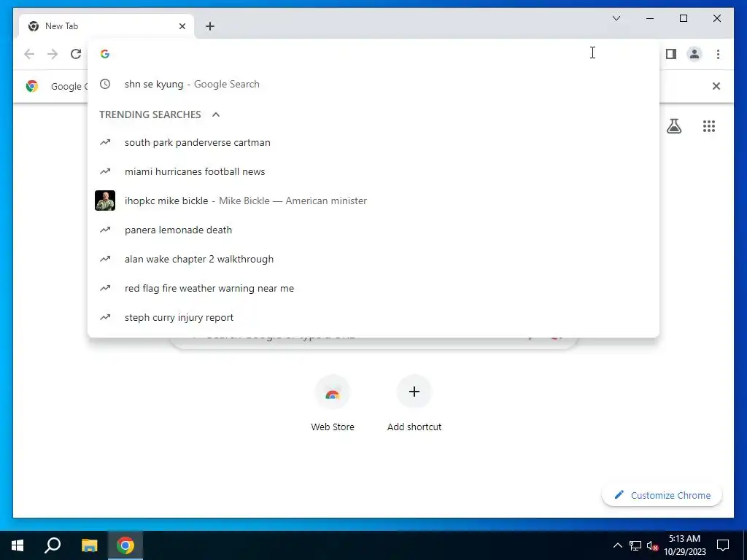The image size is (747, 560).
Task: Click the browser back arrow
Action: [x=29, y=54]
